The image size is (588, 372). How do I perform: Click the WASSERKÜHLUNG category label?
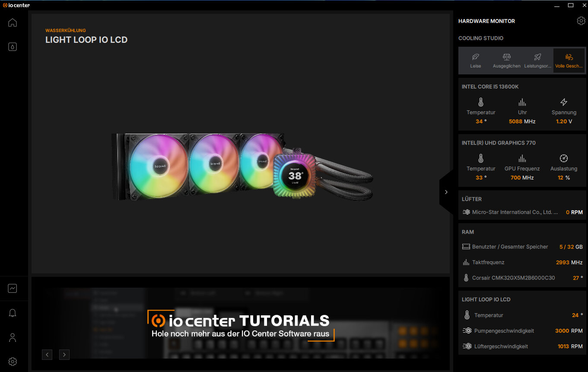pos(66,30)
